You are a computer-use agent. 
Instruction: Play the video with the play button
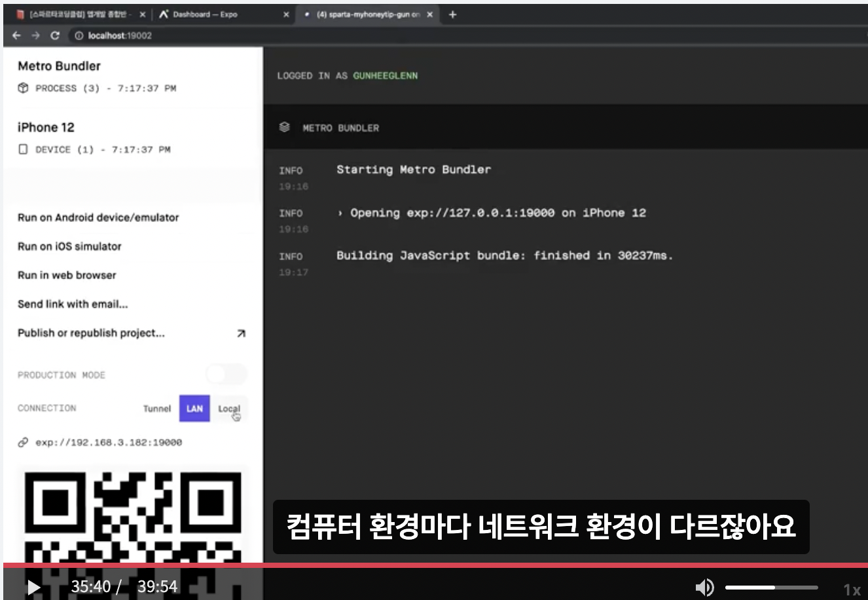click(x=33, y=587)
